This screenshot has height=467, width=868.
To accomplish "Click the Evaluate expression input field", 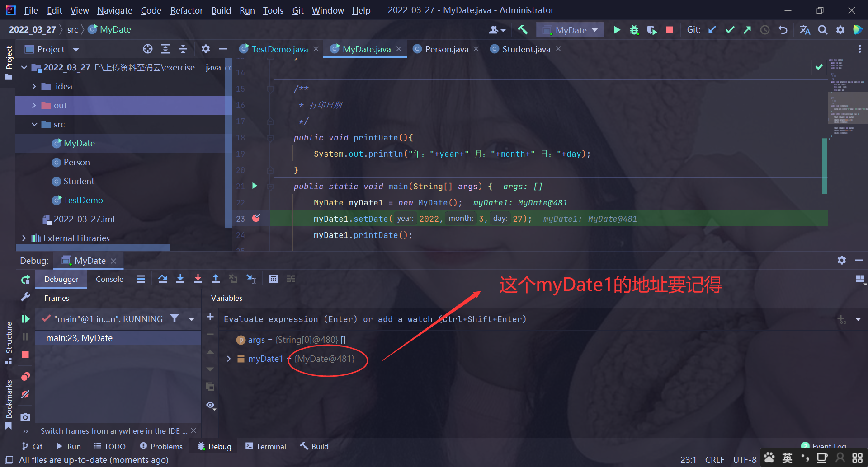I will [x=527, y=319].
